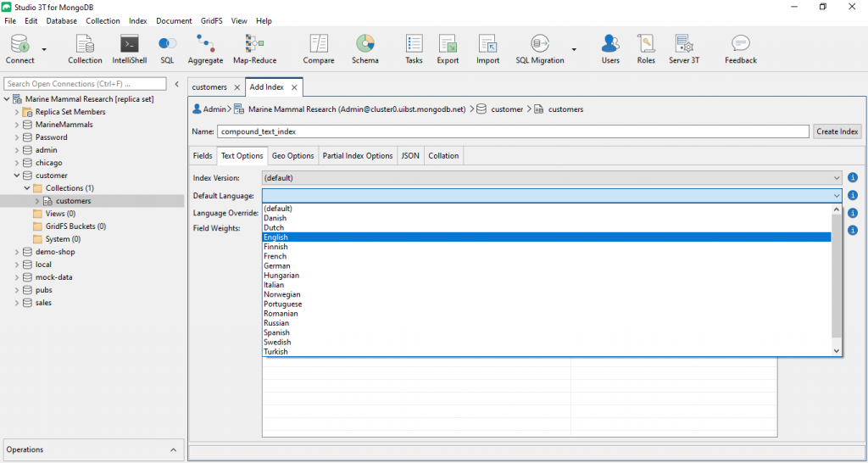Open the Connect dropdown arrow

[x=44, y=49]
